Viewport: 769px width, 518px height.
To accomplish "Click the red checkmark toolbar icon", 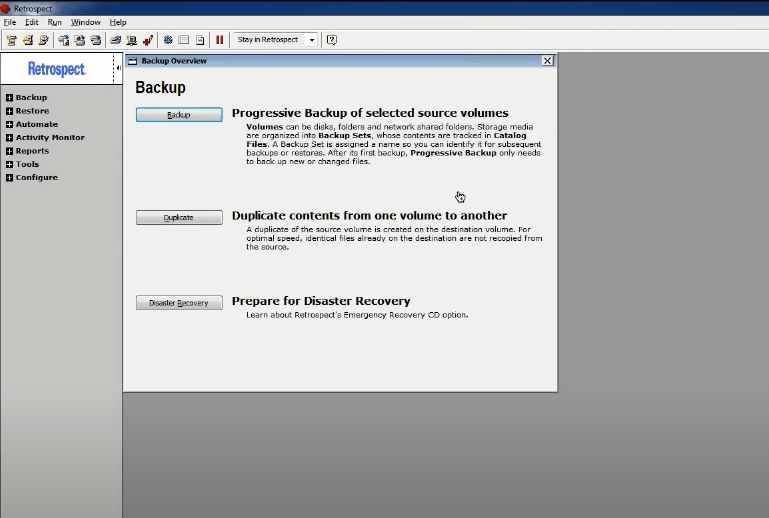I will pyautogui.click(x=148, y=40).
